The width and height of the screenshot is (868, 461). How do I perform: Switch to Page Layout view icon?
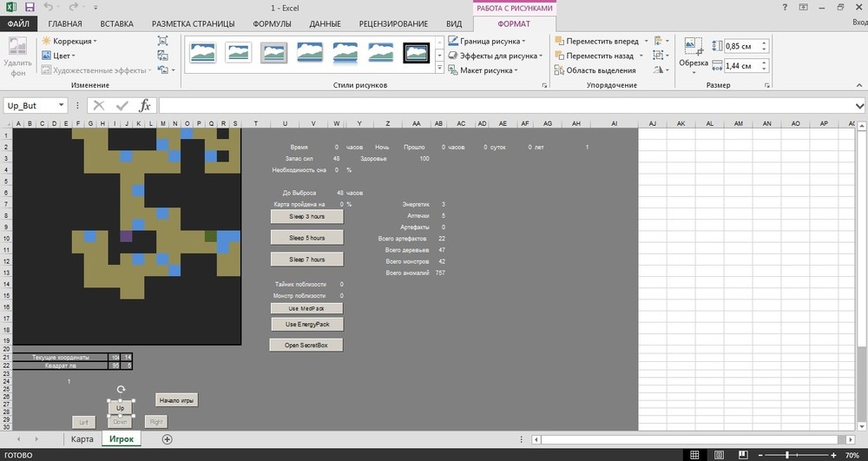click(x=717, y=454)
